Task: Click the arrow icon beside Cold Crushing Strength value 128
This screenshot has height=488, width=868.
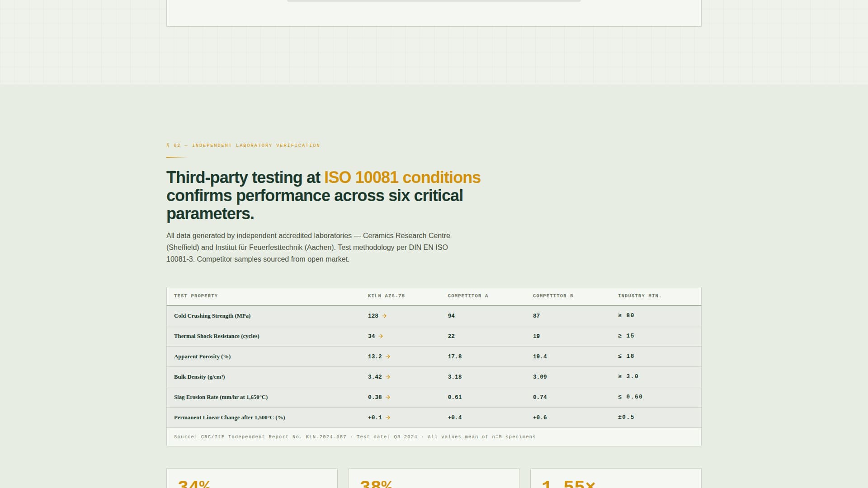Action: 385,316
